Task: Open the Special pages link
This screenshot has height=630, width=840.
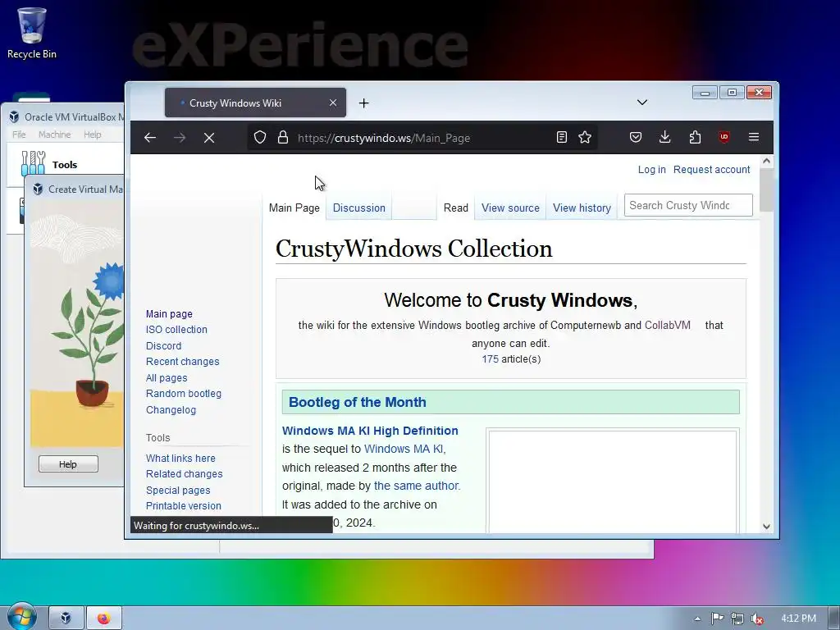Action: click(x=178, y=491)
